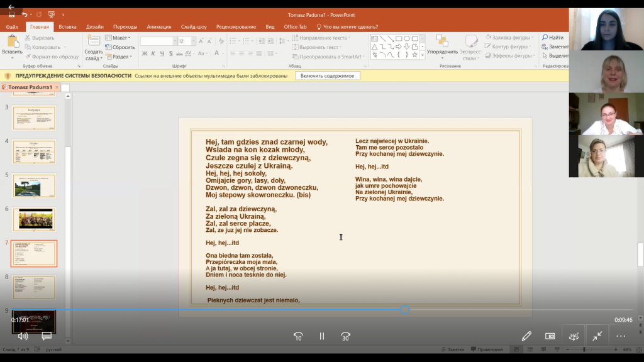Click Создать слайд button
The width and height of the screenshot is (644, 362).
coord(94,48)
